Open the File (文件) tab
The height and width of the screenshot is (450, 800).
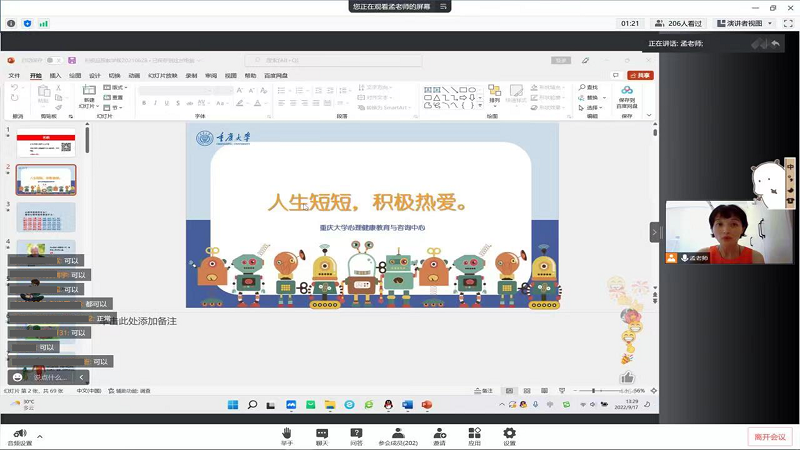pos(14,76)
